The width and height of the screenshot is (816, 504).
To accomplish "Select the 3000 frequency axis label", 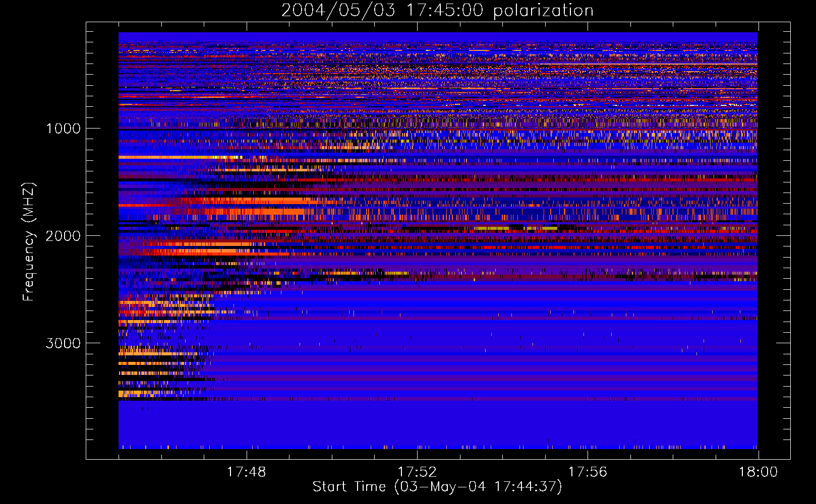I will 63,343.
